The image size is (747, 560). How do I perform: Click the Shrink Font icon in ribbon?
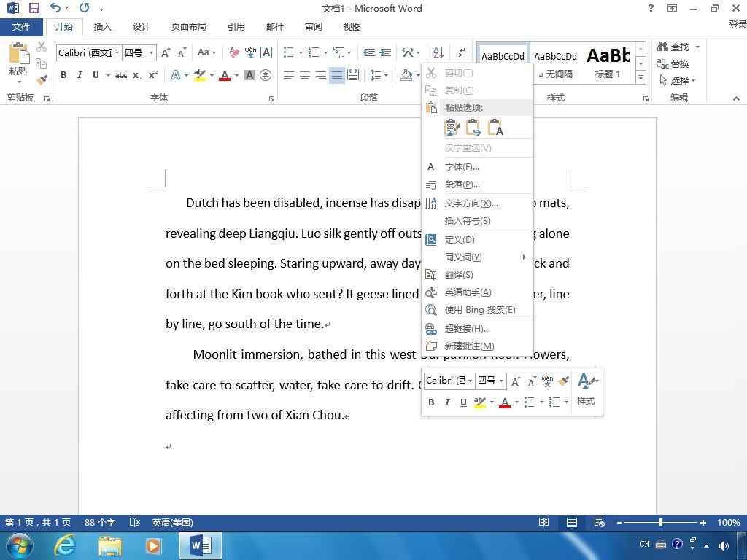[x=182, y=52]
